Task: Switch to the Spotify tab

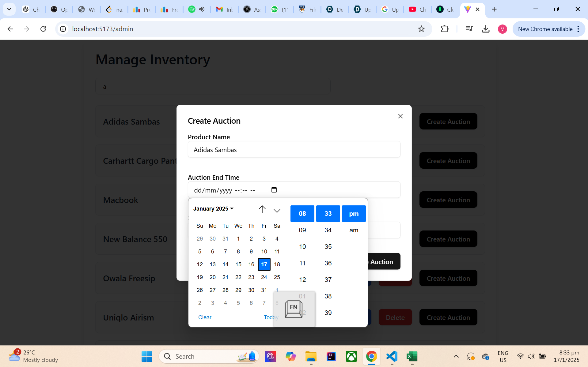Action: tap(192, 9)
